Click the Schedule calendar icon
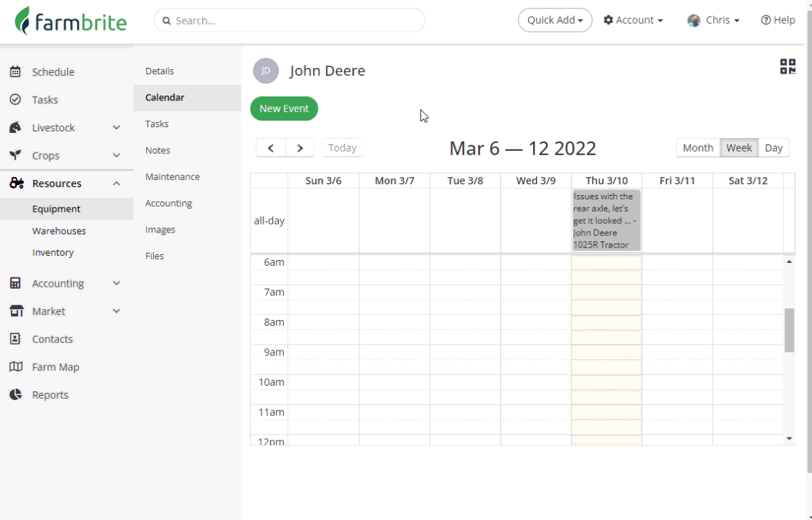The image size is (812, 520). [x=16, y=71]
